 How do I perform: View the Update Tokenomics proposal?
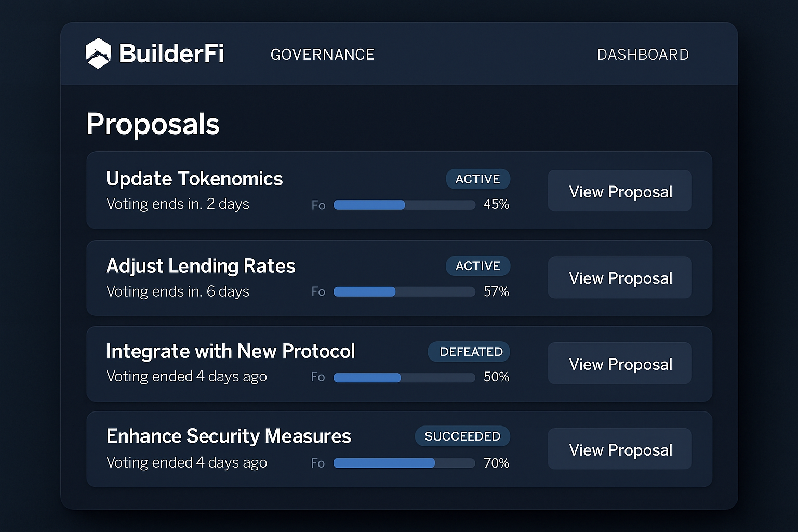pos(619,191)
